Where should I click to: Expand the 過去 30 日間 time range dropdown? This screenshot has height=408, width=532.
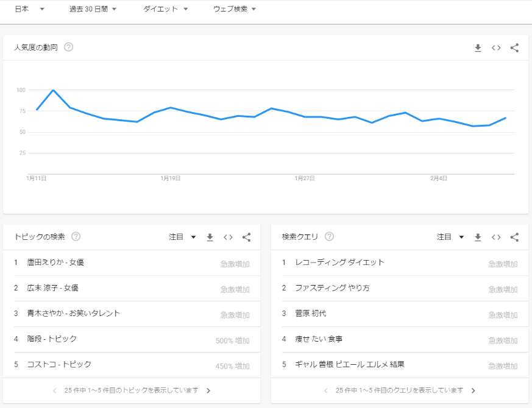tap(93, 9)
